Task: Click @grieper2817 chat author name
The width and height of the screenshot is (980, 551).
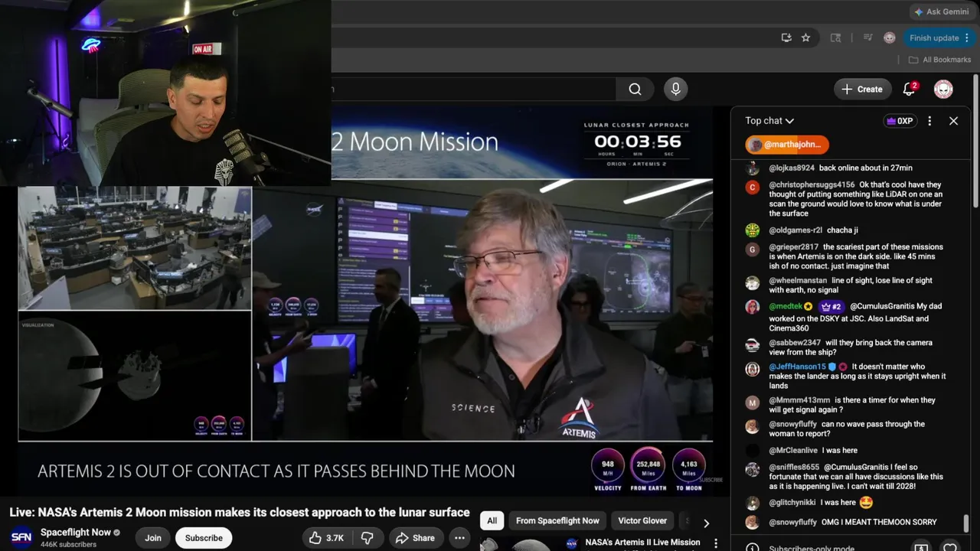Action: click(x=794, y=247)
